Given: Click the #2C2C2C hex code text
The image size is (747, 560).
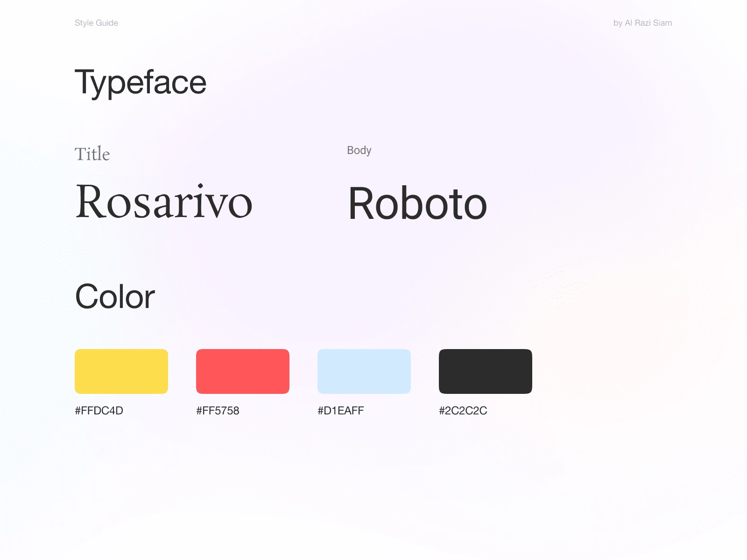Looking at the screenshot, I should pyautogui.click(x=463, y=411).
